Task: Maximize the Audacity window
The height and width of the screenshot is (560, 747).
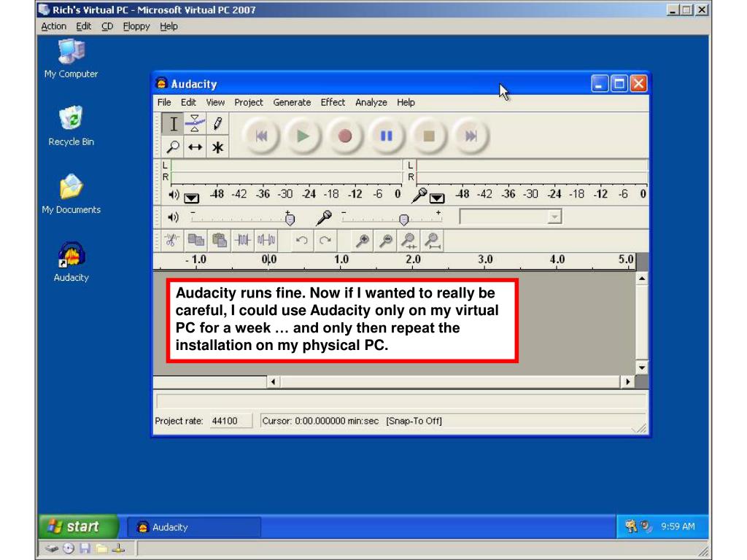Action: point(619,84)
